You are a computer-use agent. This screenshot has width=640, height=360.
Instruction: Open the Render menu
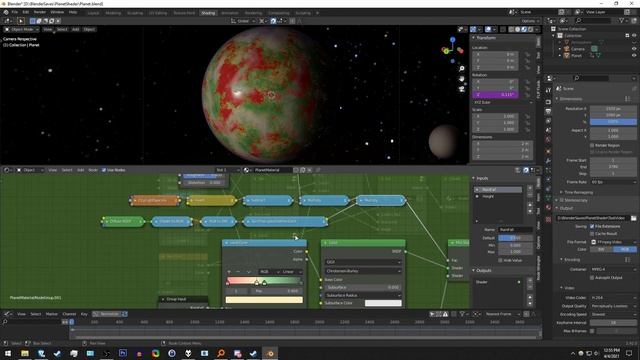point(40,12)
